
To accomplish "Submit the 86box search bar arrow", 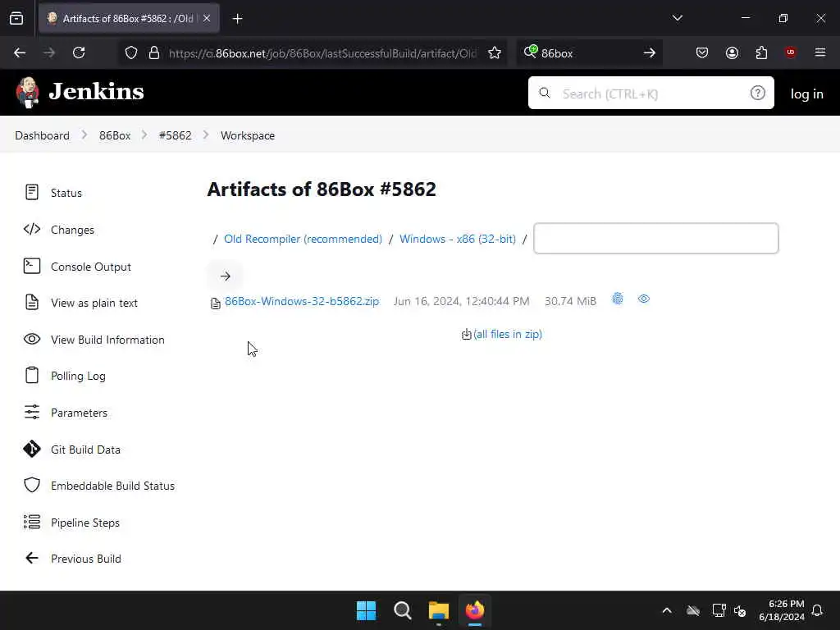I will pos(650,52).
